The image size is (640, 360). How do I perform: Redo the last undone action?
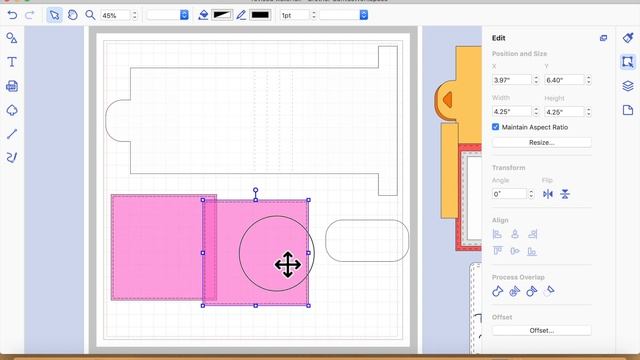coord(29,15)
